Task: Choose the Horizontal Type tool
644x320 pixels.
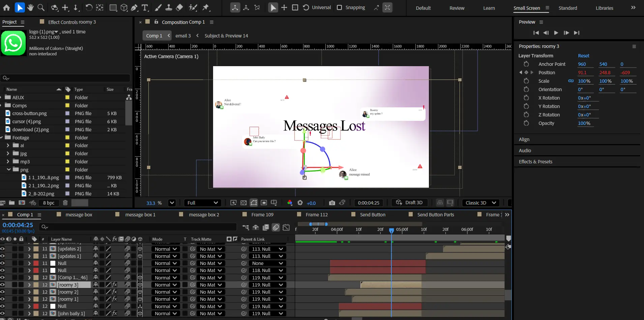Action: coord(145,7)
